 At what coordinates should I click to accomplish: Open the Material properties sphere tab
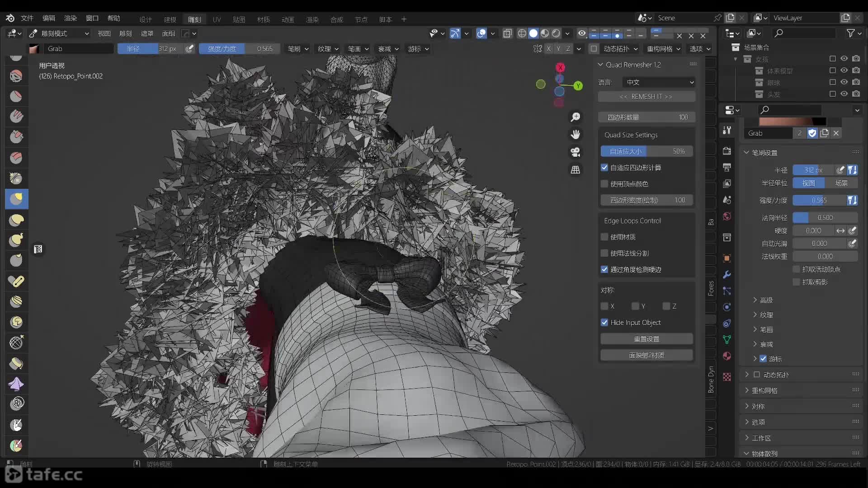[727, 356]
